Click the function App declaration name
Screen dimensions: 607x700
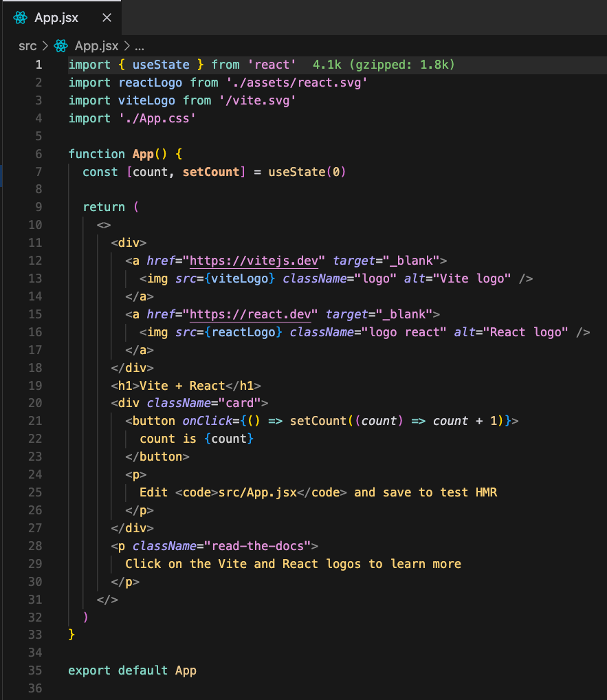[x=143, y=154]
